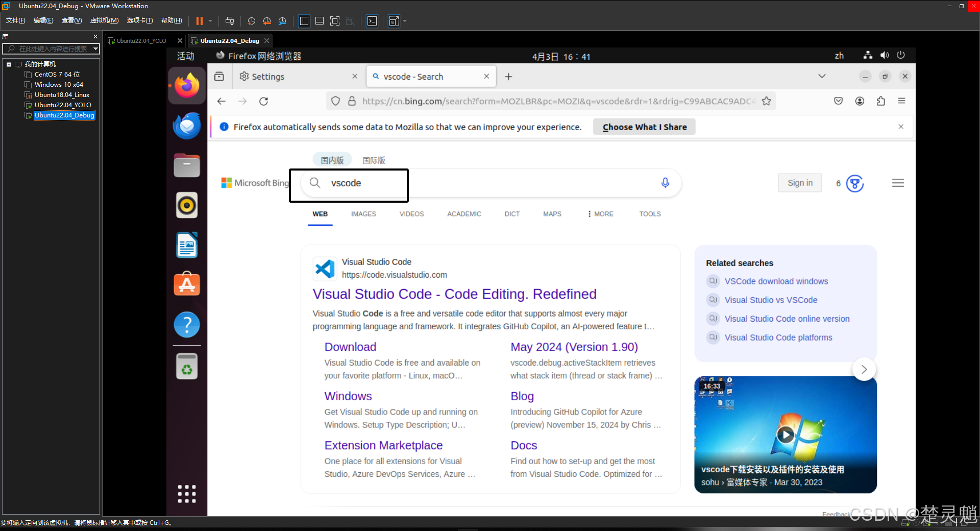Toggle the VMware library sidebar view icon
980x531 pixels.
point(304,21)
